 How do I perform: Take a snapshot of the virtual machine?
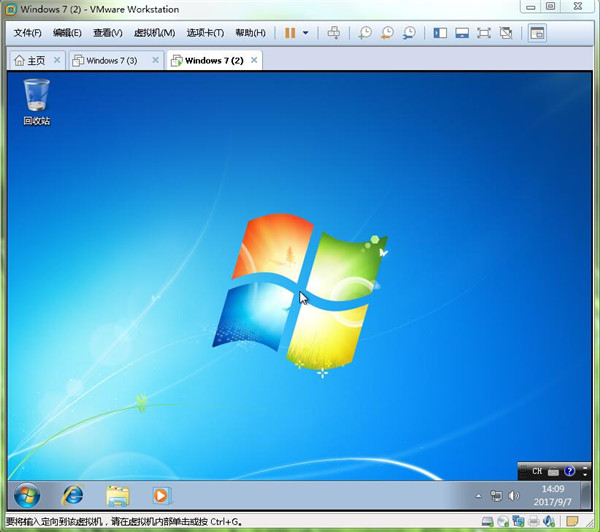pyautogui.click(x=365, y=33)
